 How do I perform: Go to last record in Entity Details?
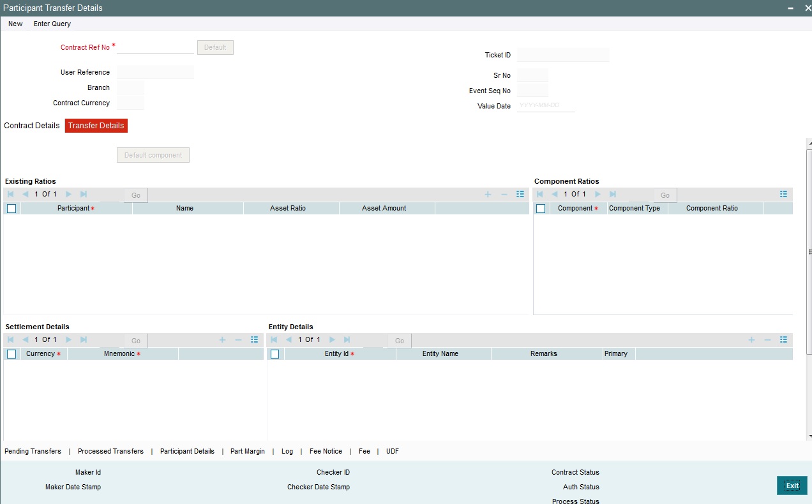(347, 339)
